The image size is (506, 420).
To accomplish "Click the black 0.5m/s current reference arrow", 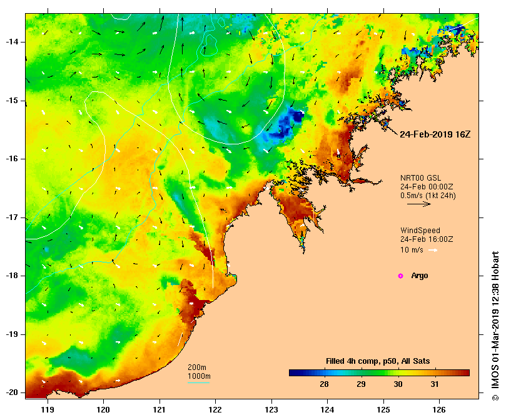I will [x=419, y=204].
